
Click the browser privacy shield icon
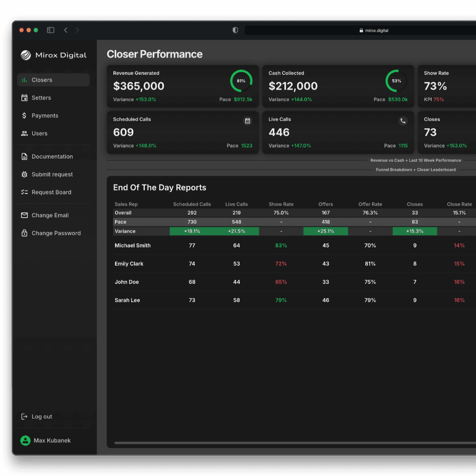[x=235, y=30]
